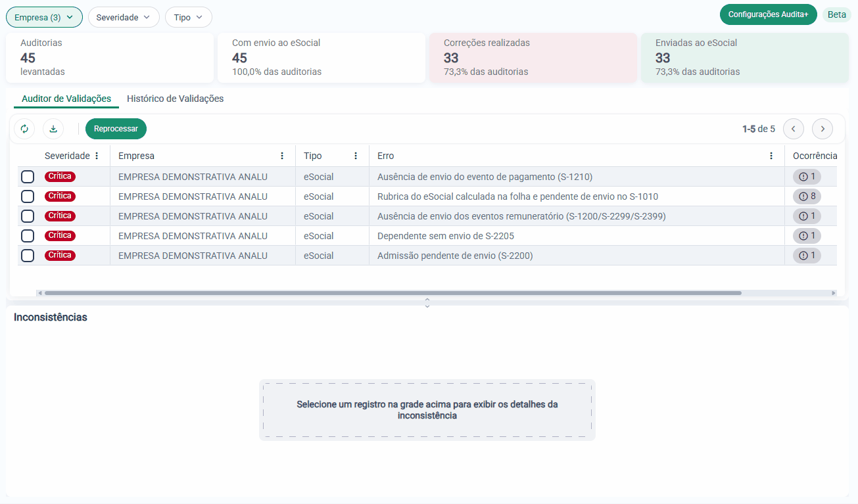Go to next page arrow
Image resolution: width=858 pixels, height=504 pixels.
[822, 129]
